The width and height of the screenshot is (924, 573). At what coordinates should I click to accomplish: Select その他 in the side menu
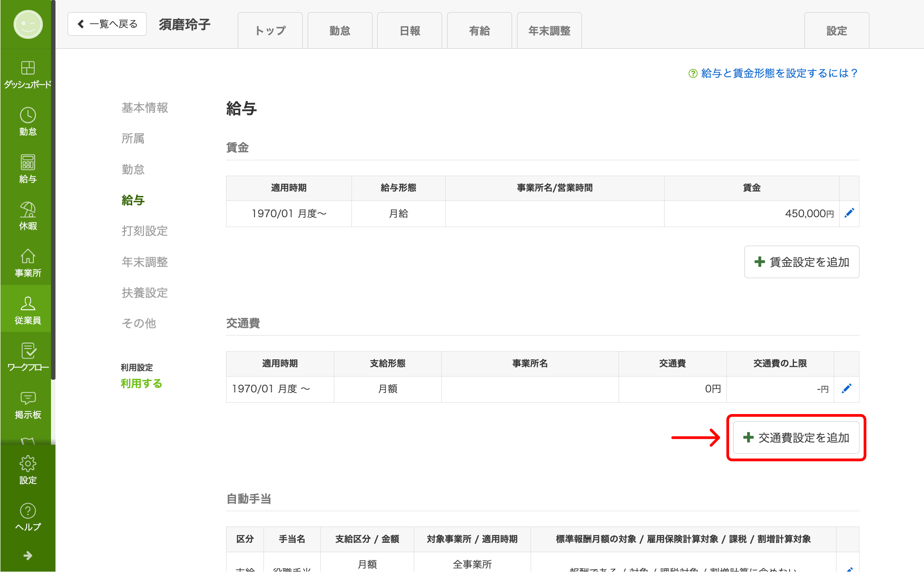[x=139, y=323]
